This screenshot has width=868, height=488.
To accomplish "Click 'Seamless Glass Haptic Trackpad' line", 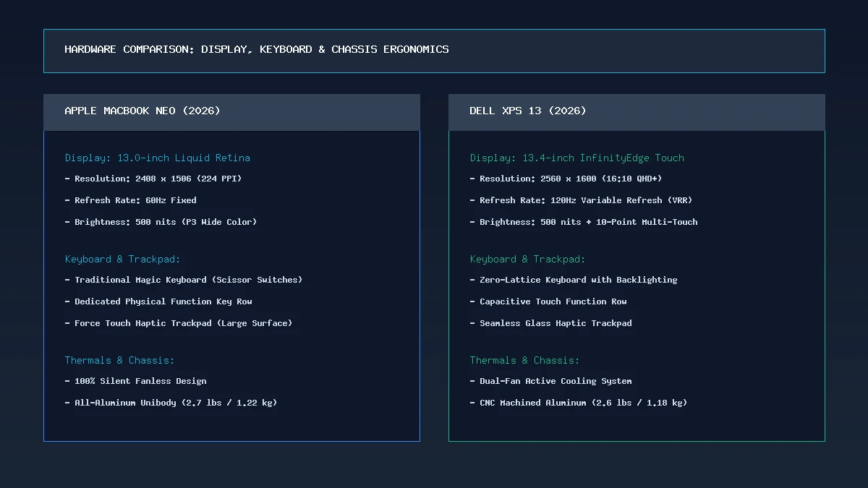I will click(x=550, y=323).
